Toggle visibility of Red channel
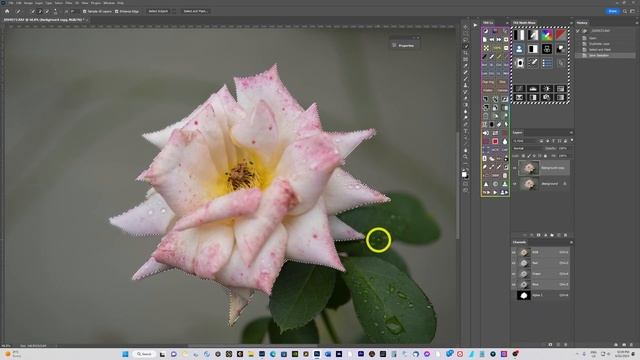640x360 pixels. tap(514, 263)
